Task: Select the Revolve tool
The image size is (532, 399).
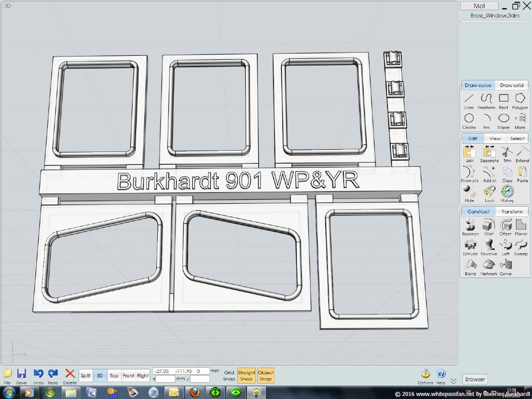Action: (x=489, y=247)
